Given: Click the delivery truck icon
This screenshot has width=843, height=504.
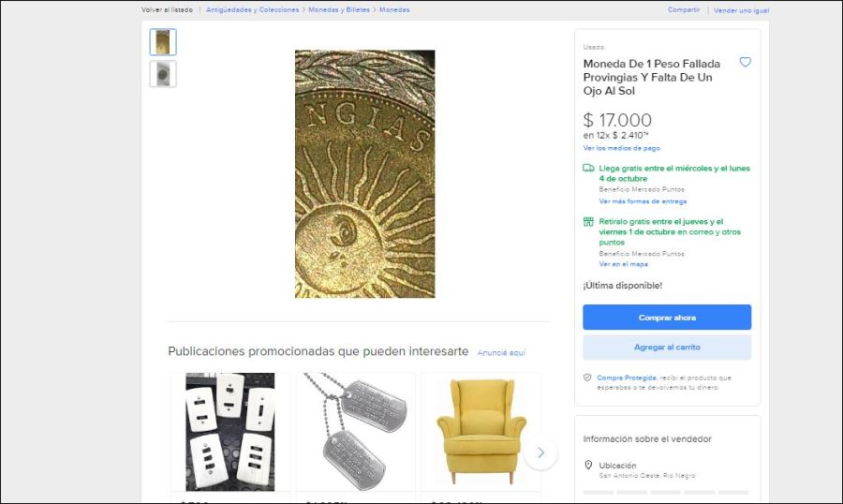Looking at the screenshot, I should [x=588, y=169].
